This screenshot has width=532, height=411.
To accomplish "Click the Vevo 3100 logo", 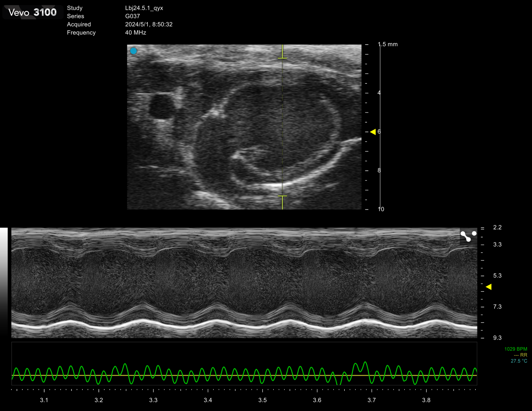I will [x=32, y=13].
